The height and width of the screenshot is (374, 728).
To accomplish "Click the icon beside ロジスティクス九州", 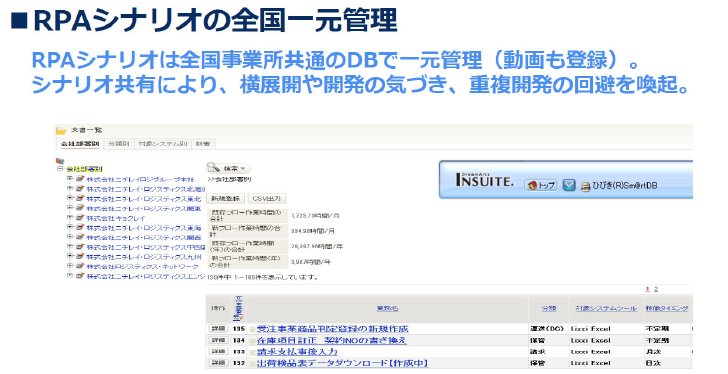I will 79,257.
